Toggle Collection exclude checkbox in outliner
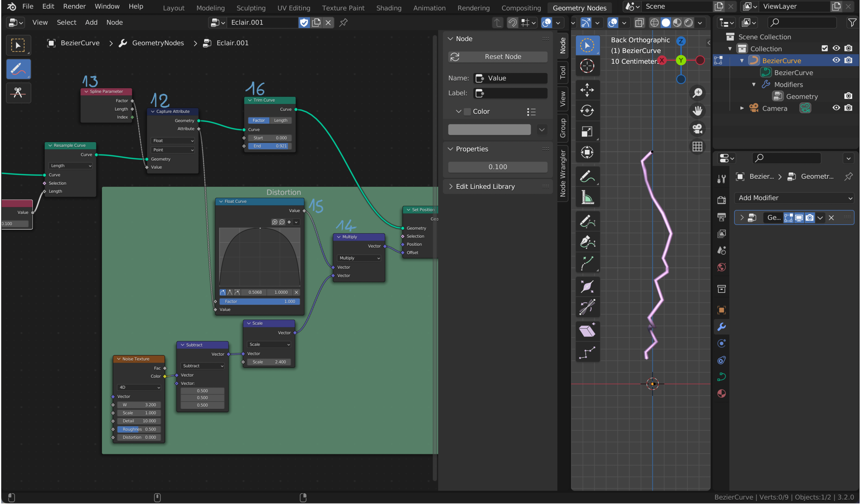The height and width of the screenshot is (504, 862). 825,49
